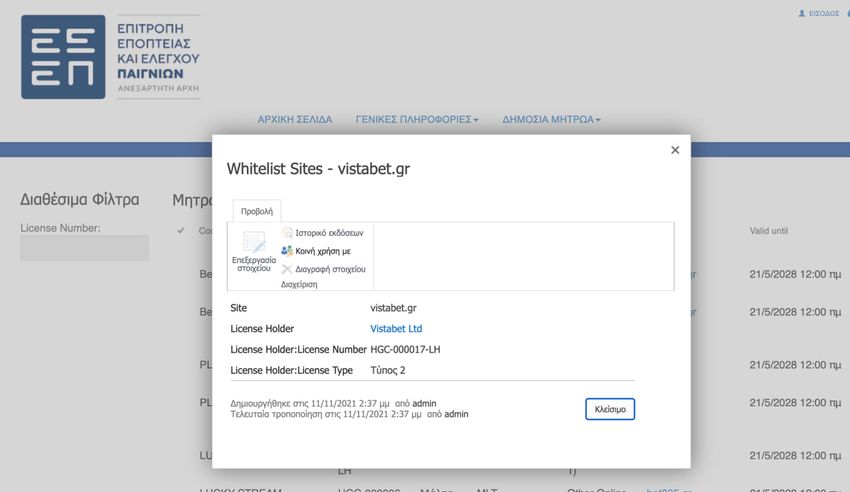Expand the ΔΗΜΟΣΙΑ ΜΗΤΡΩΑ dropdown menu

(551, 119)
